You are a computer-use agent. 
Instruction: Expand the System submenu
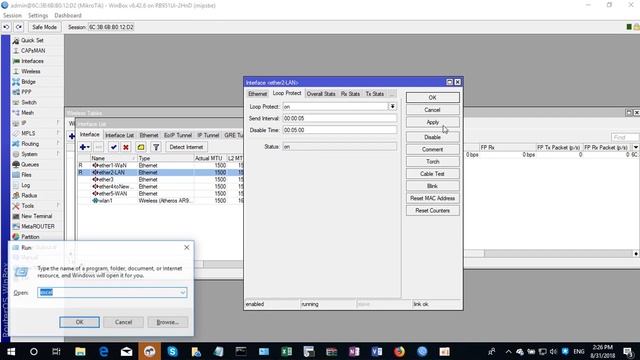pos(29,154)
